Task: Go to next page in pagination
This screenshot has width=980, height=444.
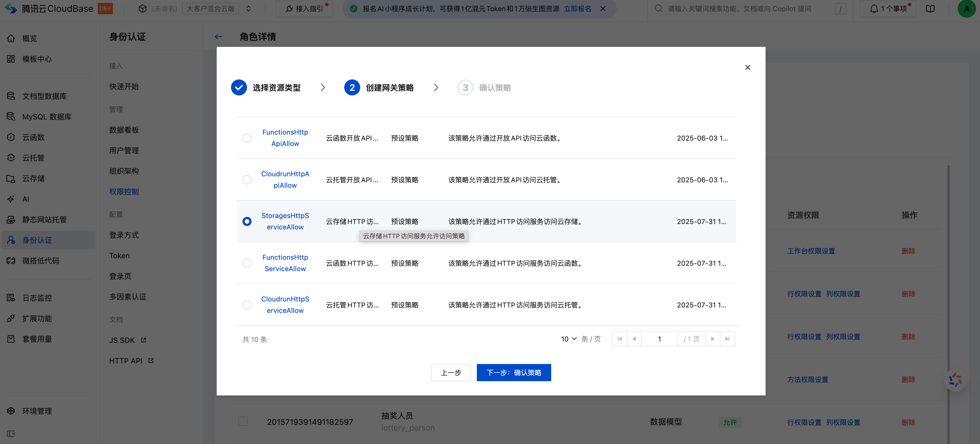Action: point(712,339)
